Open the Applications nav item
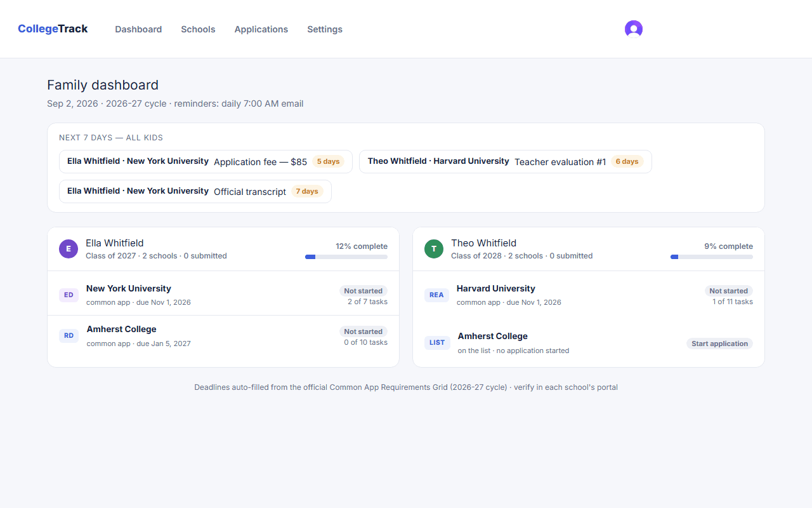Image resolution: width=812 pixels, height=508 pixels. 261,29
